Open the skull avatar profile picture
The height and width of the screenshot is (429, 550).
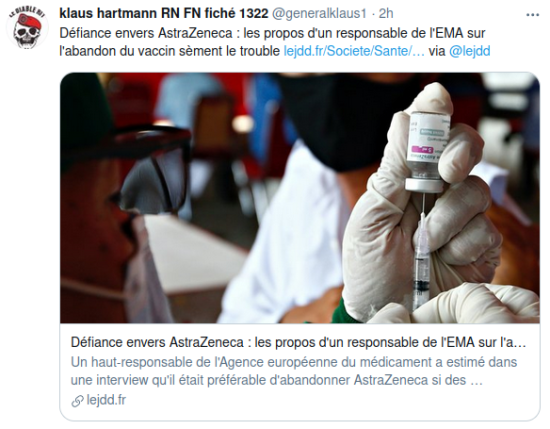coord(27,28)
